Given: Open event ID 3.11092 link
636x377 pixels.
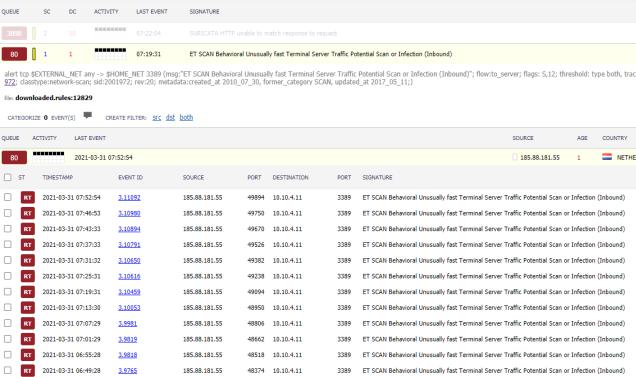Looking at the screenshot, I should tap(129, 198).
